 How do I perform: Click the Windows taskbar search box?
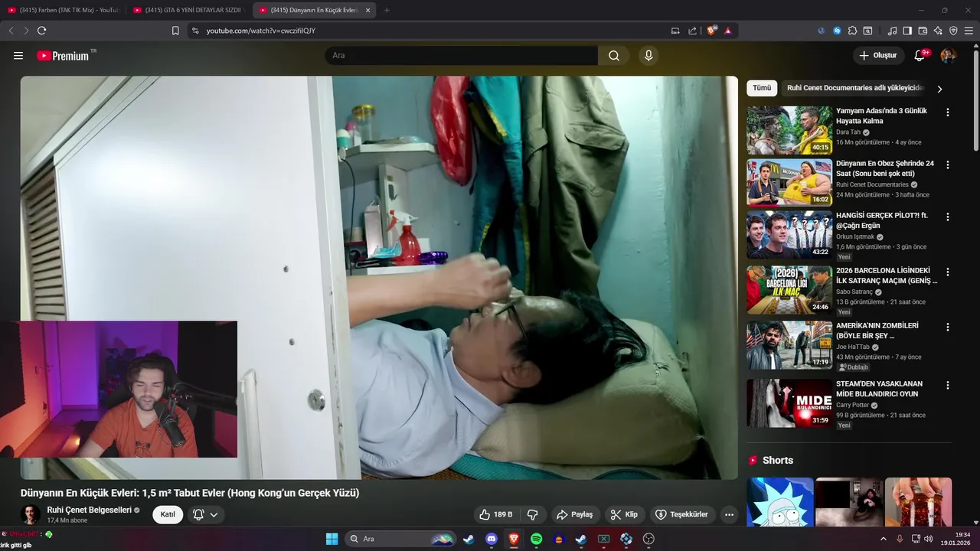coord(400,539)
